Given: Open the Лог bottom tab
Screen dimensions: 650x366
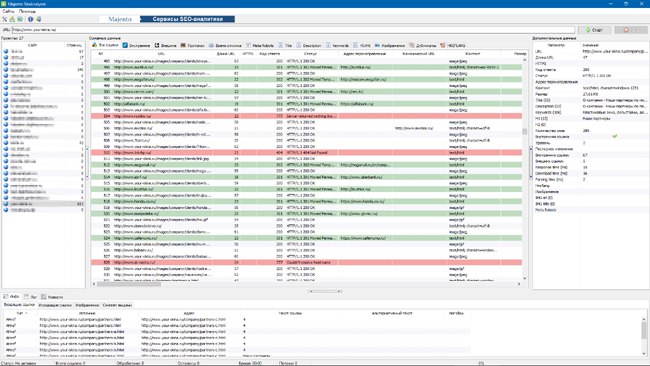Looking at the screenshot, I should tap(31, 297).
